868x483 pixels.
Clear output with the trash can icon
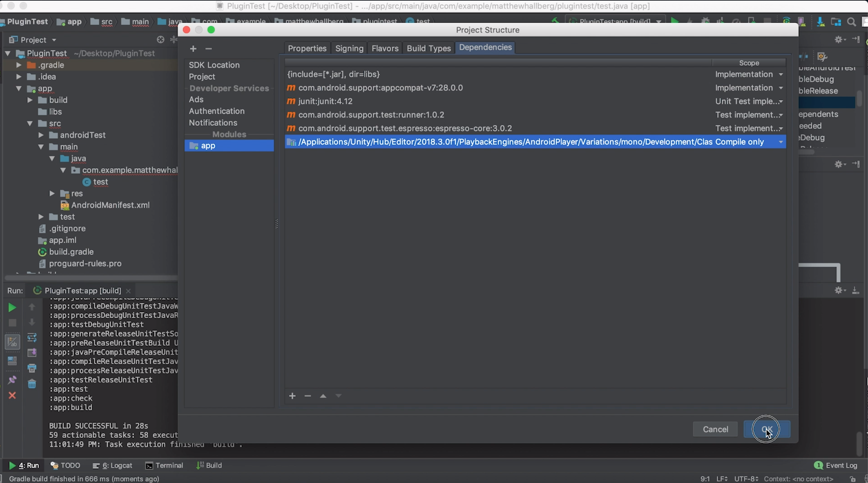point(32,384)
